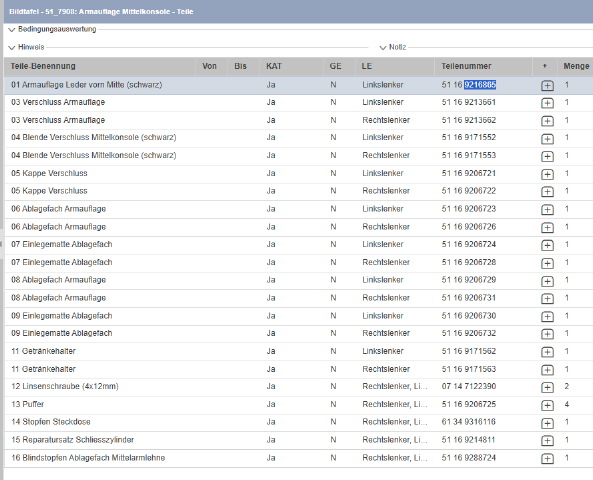Select 11 Getränkehalter Rechtslenker row
Screen dimensions: 593x480
(x=298, y=369)
